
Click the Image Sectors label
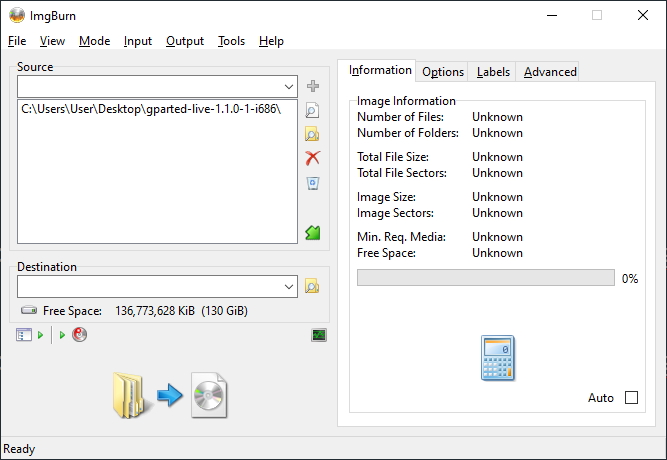(x=395, y=213)
